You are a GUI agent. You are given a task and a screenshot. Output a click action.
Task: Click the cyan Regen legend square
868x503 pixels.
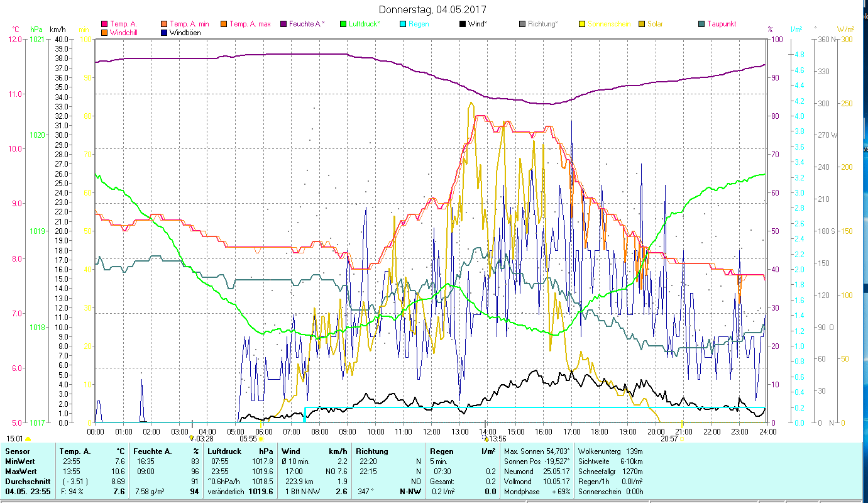pyautogui.click(x=402, y=25)
